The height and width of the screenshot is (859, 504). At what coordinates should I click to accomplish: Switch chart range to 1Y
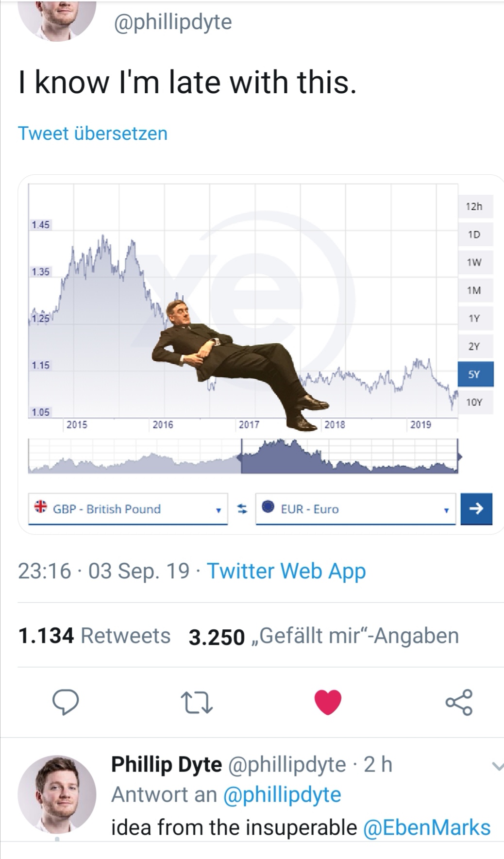pos(475,319)
